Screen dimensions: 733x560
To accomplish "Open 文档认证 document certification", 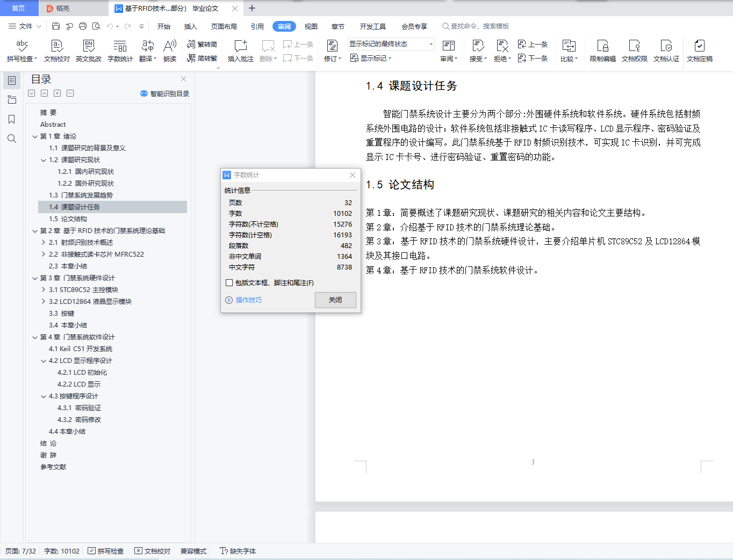I will tap(666, 51).
